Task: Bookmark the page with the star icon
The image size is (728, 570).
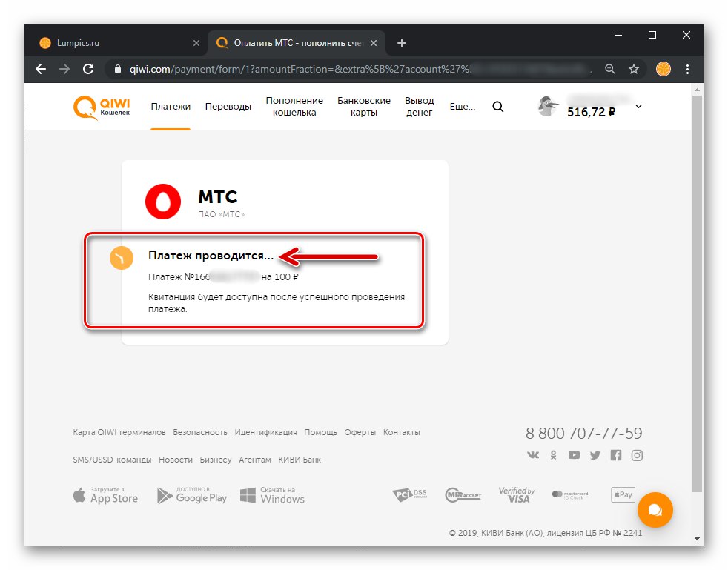Action: (x=634, y=69)
